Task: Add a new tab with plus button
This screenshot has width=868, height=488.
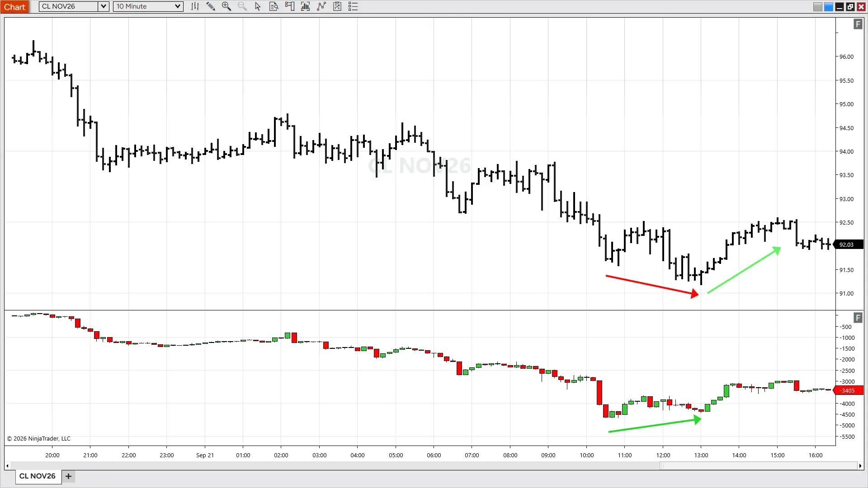Action: pyautogui.click(x=68, y=476)
